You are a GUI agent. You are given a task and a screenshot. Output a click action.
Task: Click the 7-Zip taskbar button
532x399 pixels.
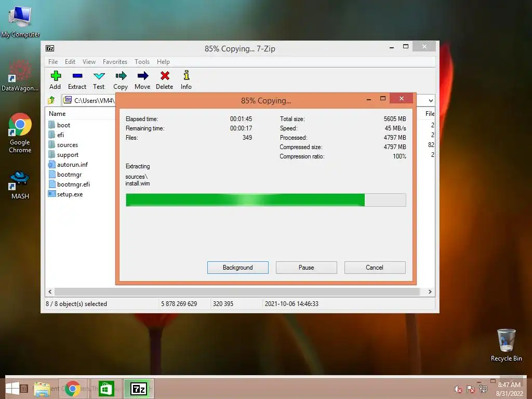coord(138,389)
